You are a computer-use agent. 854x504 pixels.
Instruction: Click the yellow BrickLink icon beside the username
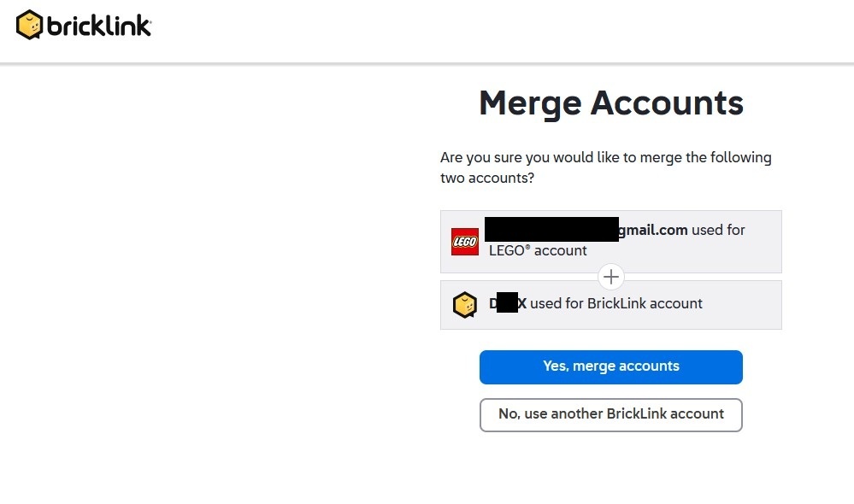464,305
